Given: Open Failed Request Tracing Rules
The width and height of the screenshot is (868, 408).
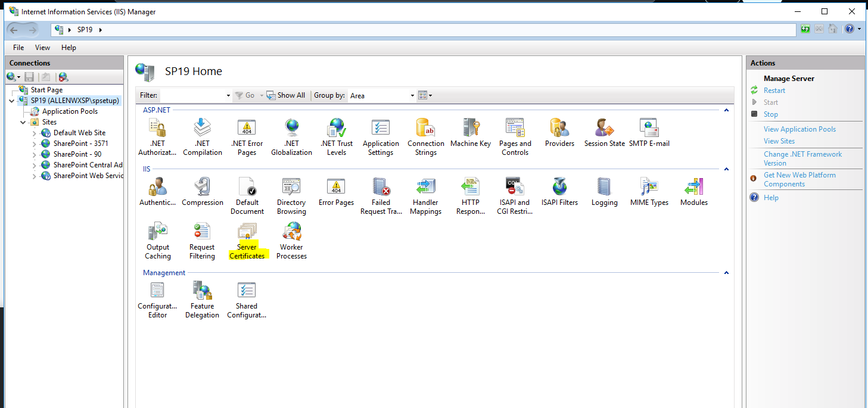Looking at the screenshot, I should (x=381, y=196).
